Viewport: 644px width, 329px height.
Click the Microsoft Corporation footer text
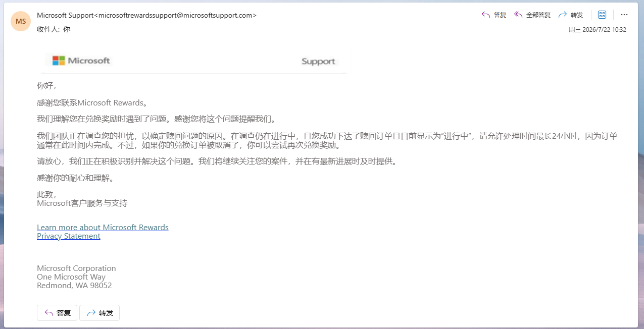76,268
